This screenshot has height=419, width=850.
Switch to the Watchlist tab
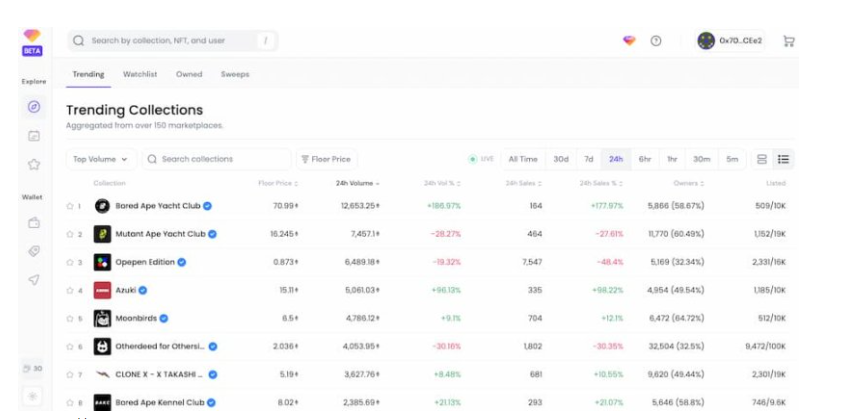point(140,74)
